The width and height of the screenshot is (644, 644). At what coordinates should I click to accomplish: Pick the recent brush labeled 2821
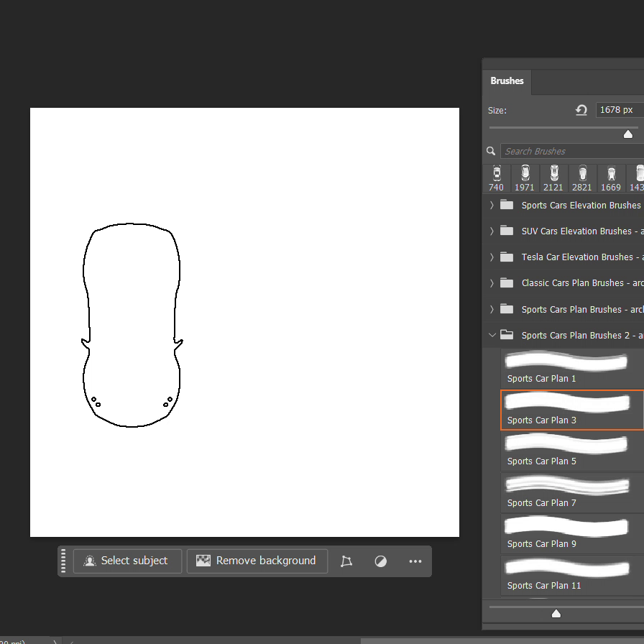[582, 178]
